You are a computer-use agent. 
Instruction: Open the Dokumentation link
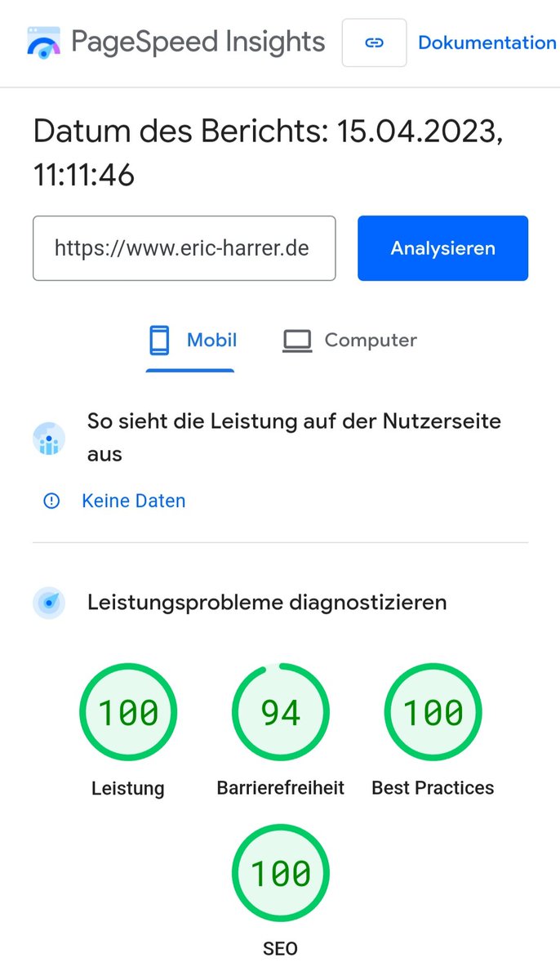point(487,42)
